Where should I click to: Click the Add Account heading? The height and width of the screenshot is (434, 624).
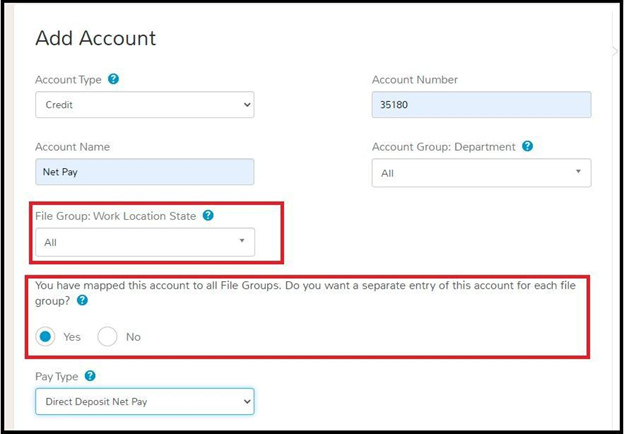point(96,38)
